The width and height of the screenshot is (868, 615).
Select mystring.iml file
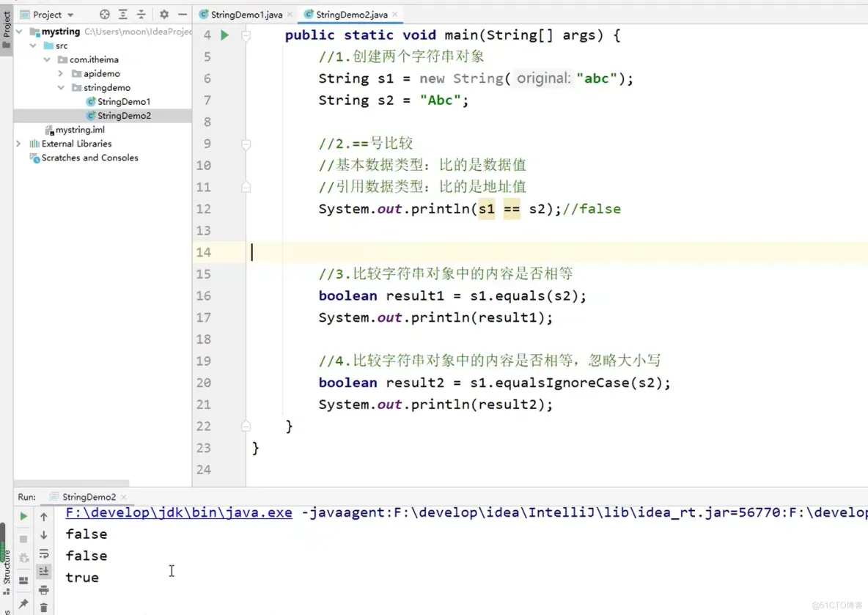point(80,130)
